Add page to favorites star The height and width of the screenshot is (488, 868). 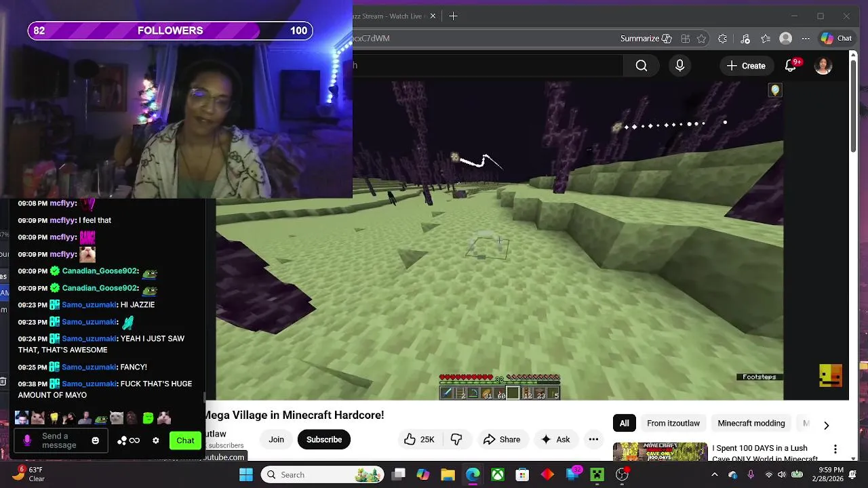pos(702,39)
